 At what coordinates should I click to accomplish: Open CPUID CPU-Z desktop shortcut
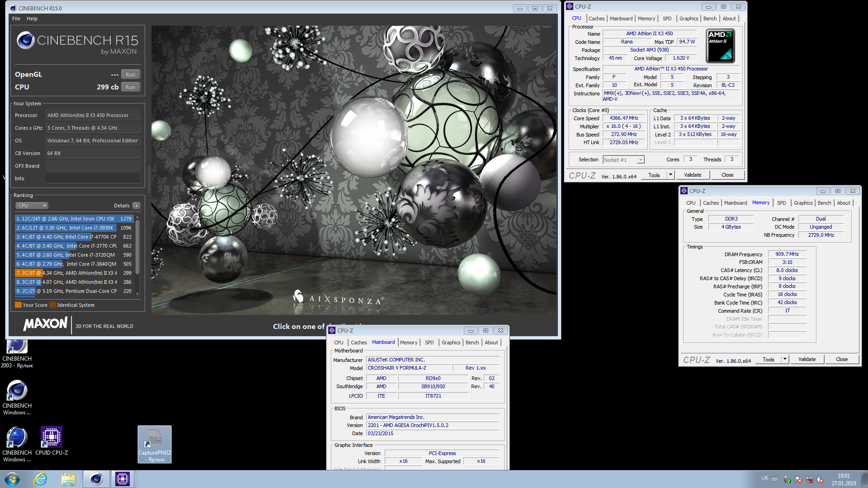52,441
